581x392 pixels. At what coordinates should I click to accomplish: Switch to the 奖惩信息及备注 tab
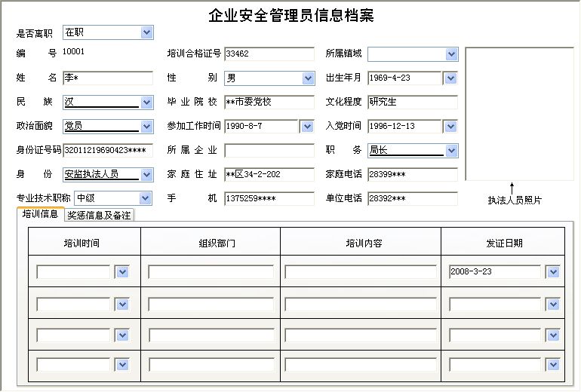pyautogui.click(x=99, y=215)
